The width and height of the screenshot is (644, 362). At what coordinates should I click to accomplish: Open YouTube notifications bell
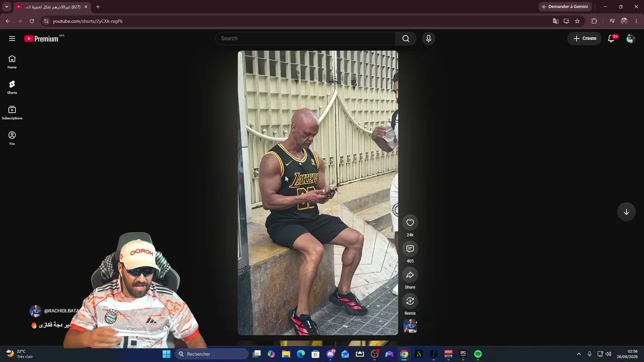612,38
